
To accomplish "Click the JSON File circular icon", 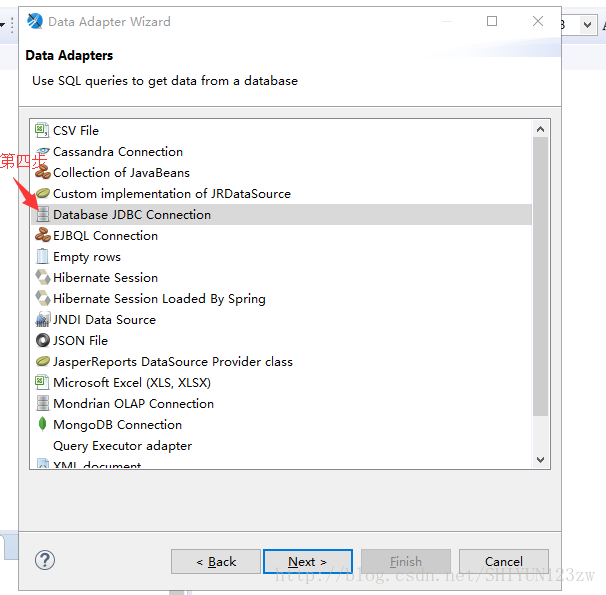I will click(43, 340).
